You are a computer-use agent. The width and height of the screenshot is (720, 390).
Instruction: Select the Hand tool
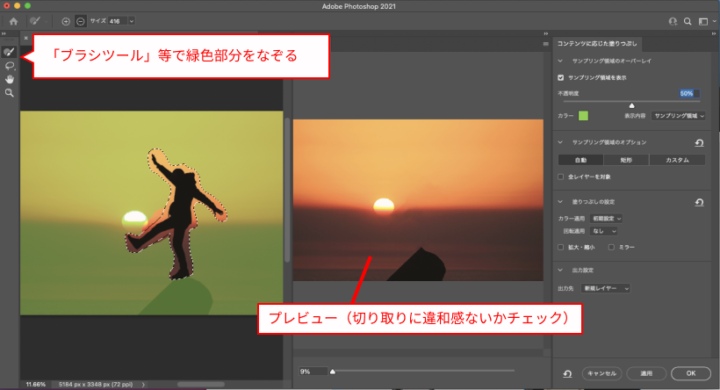pyautogui.click(x=9, y=79)
